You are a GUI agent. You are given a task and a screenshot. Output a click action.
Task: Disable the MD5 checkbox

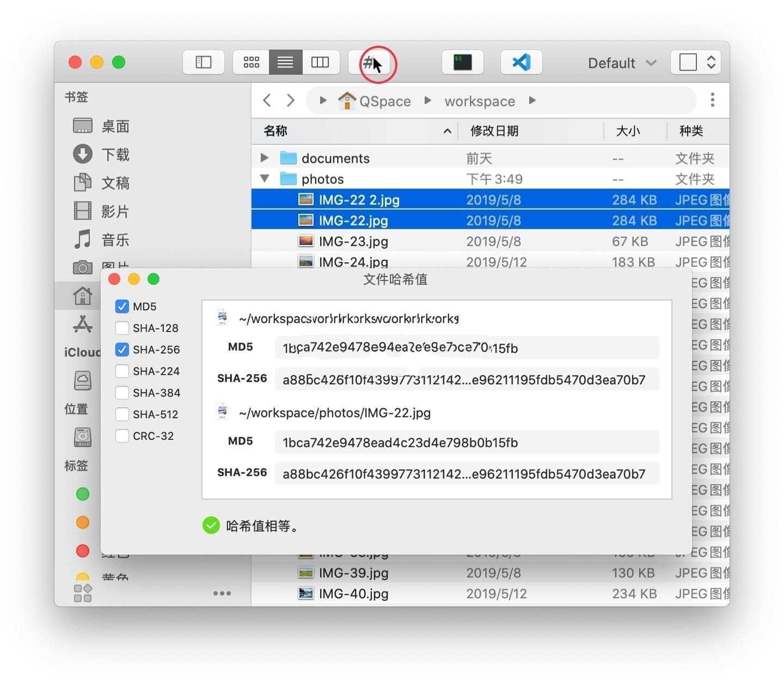pyautogui.click(x=121, y=306)
